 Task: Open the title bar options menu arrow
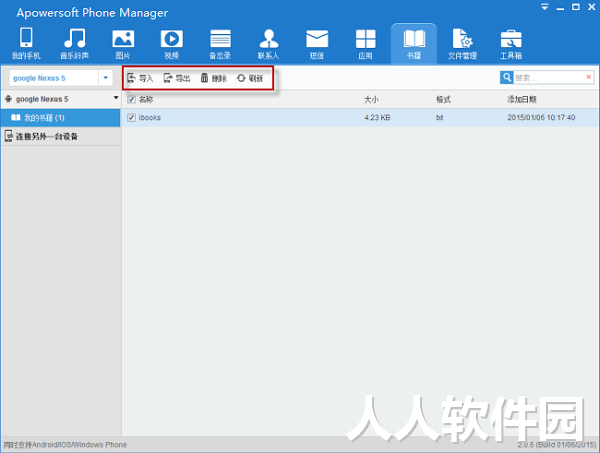545,7
